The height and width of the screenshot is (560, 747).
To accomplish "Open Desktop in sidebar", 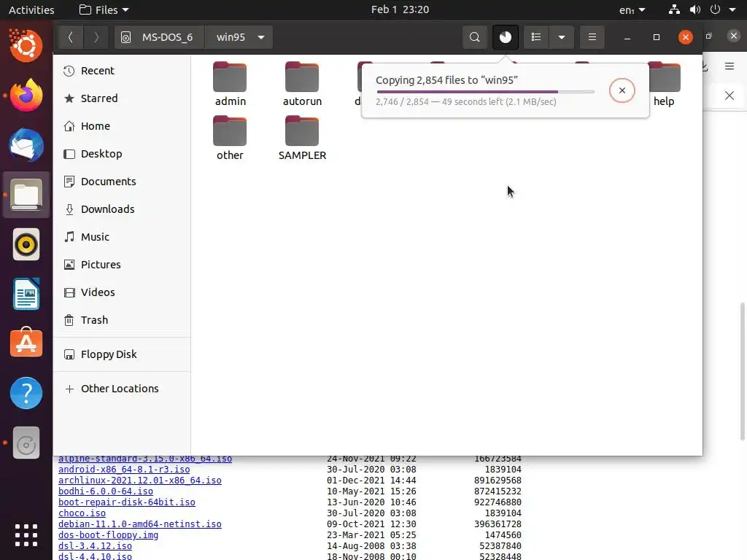I will coord(122,154).
